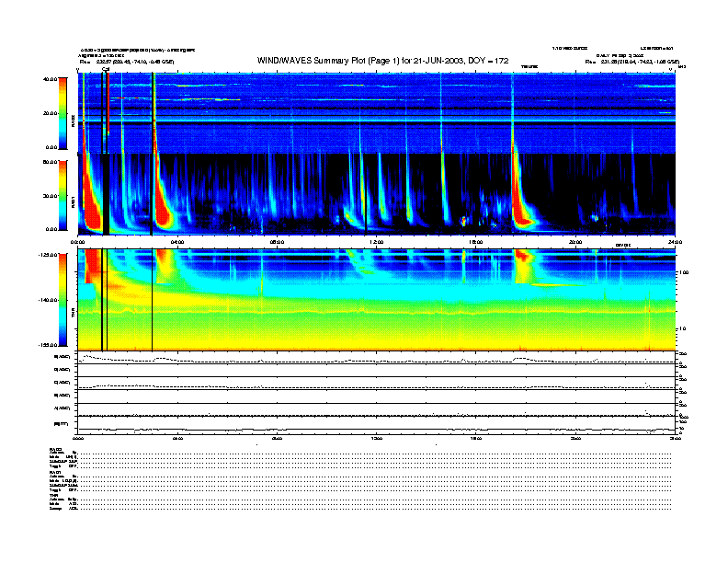Click the RAD2 color scale bar
The height and width of the screenshot is (563, 728).
click(63, 113)
